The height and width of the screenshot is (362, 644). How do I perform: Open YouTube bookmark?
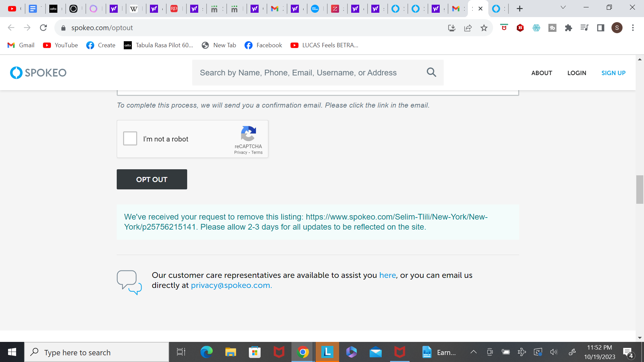tap(60, 45)
